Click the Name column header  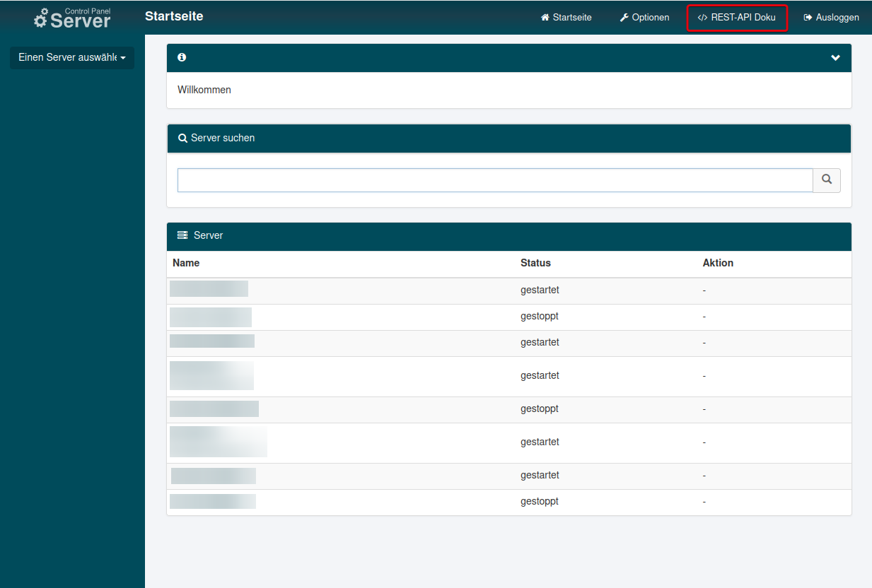[x=186, y=263]
